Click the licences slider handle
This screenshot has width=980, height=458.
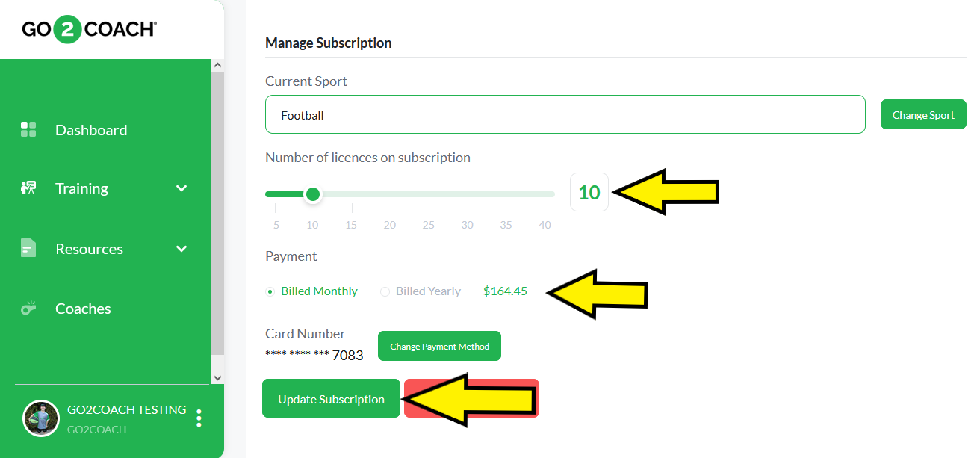click(313, 194)
